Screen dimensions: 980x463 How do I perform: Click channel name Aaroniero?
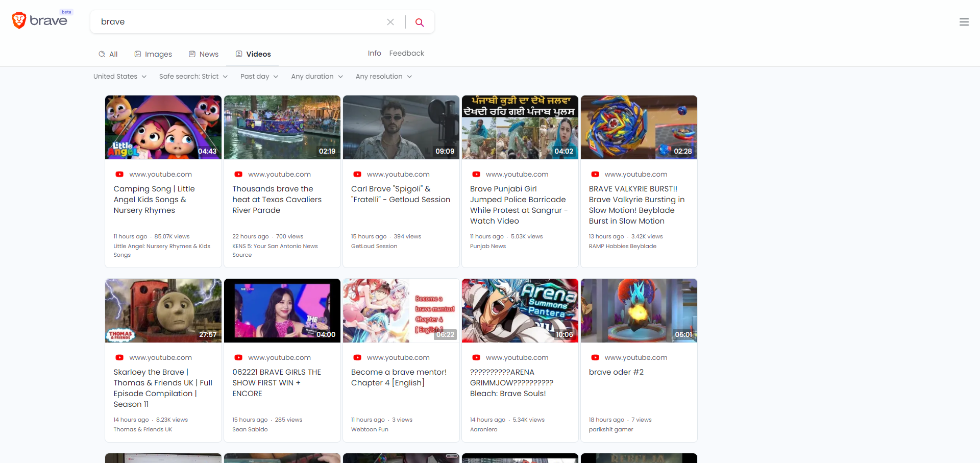[483, 429]
